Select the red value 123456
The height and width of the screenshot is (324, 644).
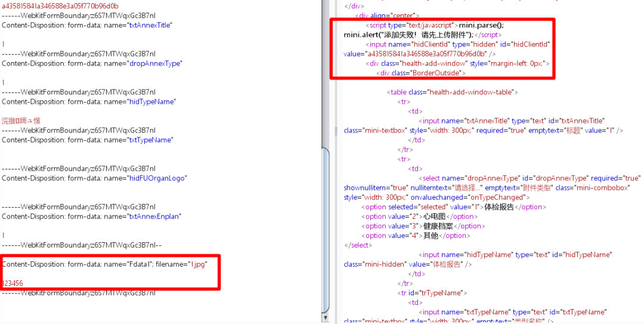point(13,283)
